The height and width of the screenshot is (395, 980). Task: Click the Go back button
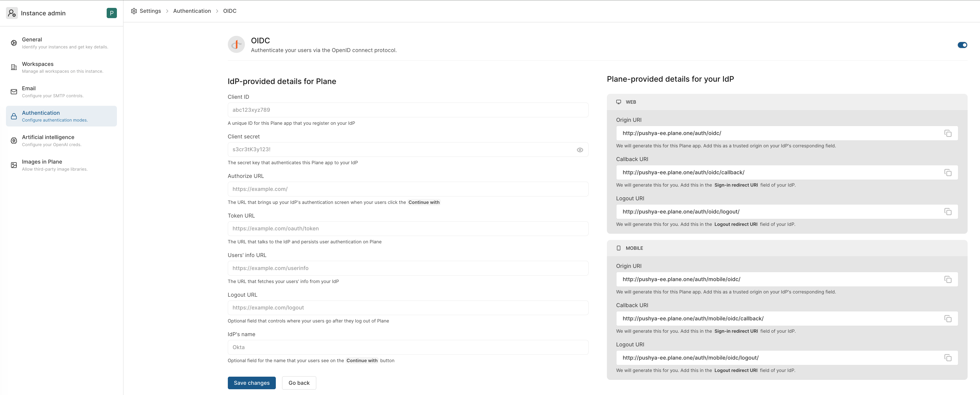tap(299, 383)
